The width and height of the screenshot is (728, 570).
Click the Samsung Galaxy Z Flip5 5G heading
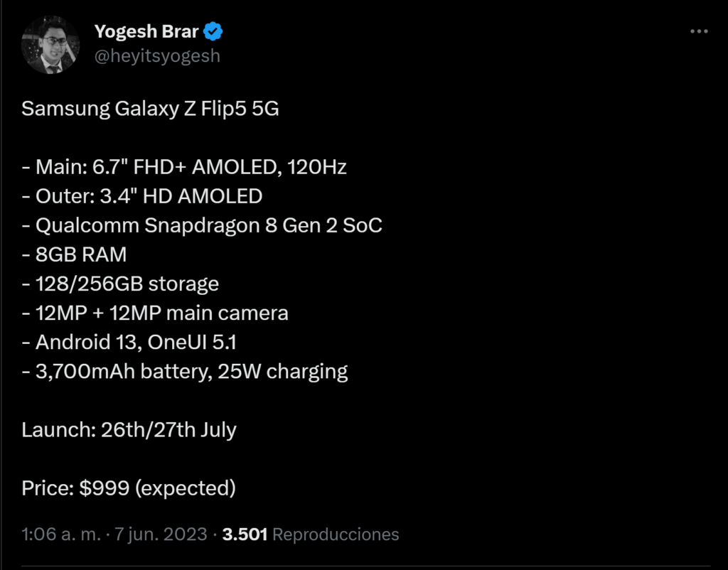(x=150, y=109)
